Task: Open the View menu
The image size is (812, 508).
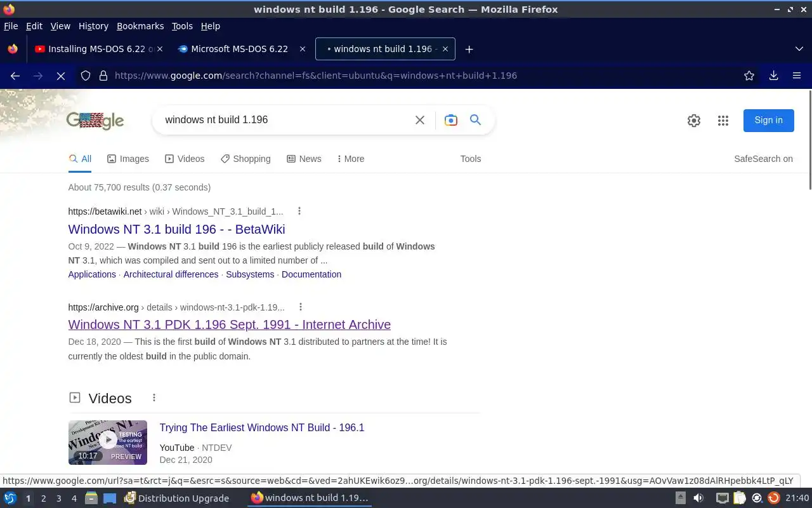Action: coord(60,26)
